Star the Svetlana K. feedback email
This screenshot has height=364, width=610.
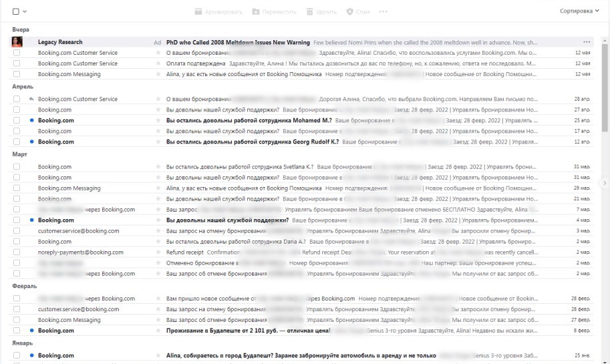coord(158,166)
